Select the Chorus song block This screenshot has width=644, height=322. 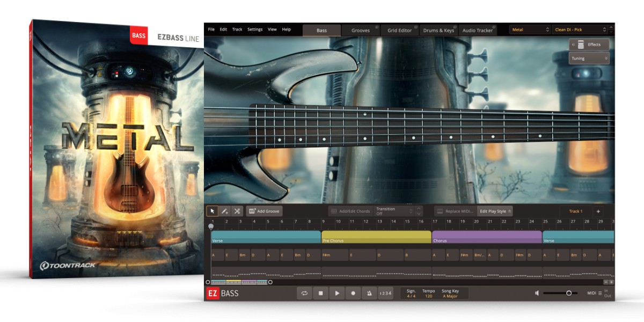point(487,237)
